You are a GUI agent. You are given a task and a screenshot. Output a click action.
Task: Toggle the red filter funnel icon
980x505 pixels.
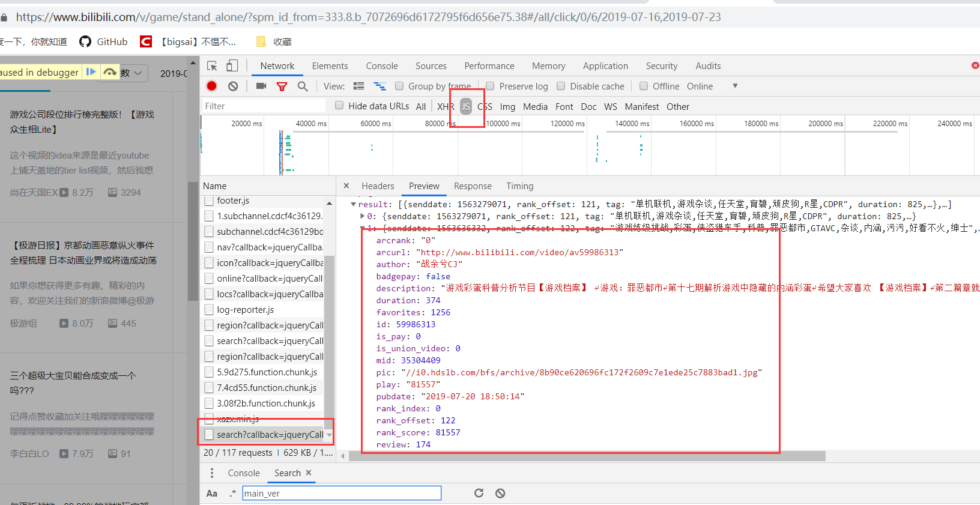click(282, 86)
